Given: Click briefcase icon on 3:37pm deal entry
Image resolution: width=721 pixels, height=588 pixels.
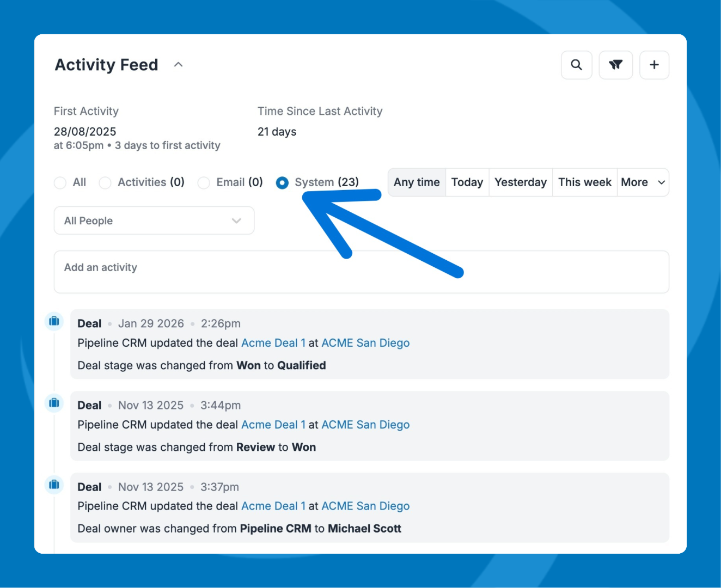Looking at the screenshot, I should pos(54,485).
